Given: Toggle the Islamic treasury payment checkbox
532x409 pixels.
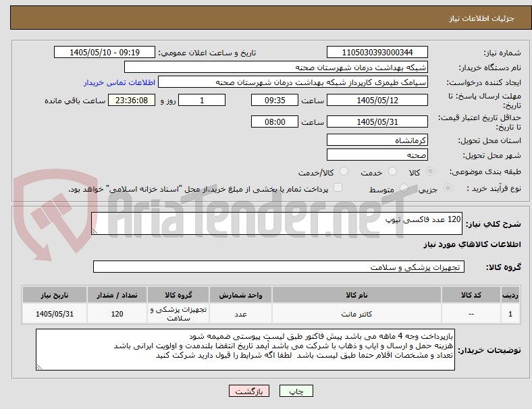Looking at the screenshot, I should click(338, 188).
